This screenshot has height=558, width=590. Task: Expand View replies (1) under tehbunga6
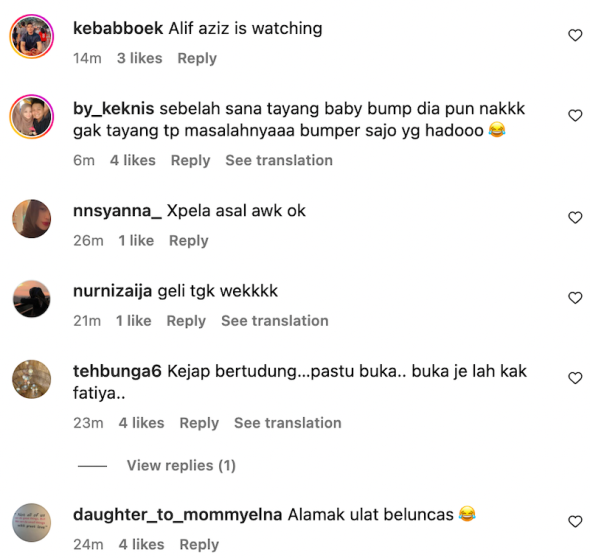(181, 465)
